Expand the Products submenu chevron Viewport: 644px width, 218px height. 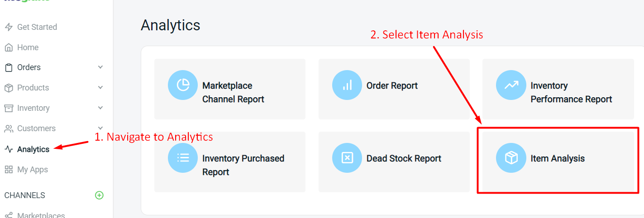point(100,88)
